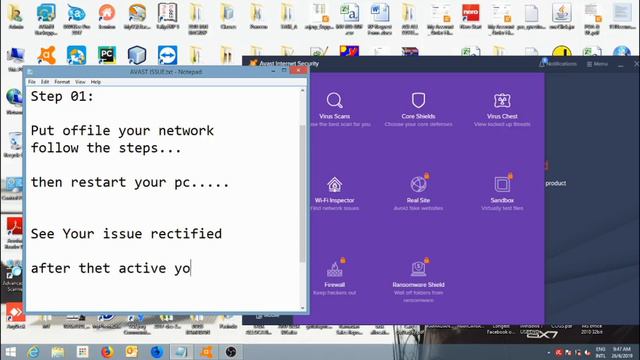Screen dimensions: 640x360
Task: Click the Notepad vertical scrollbar thumb
Action: tap(302, 194)
